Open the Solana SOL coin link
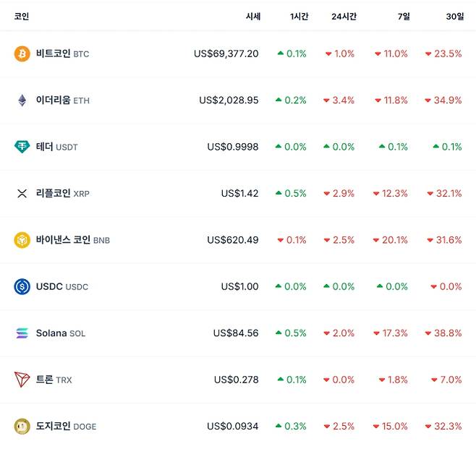Image resolution: width=476 pixels, height=449 pixels. [x=61, y=333]
